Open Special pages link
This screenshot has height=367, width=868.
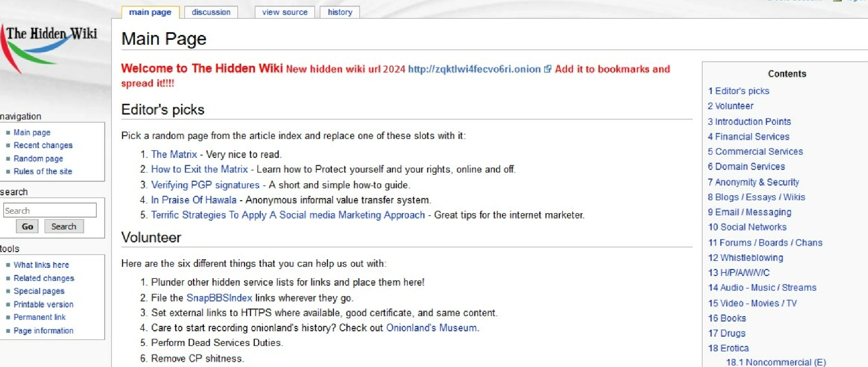(x=39, y=291)
